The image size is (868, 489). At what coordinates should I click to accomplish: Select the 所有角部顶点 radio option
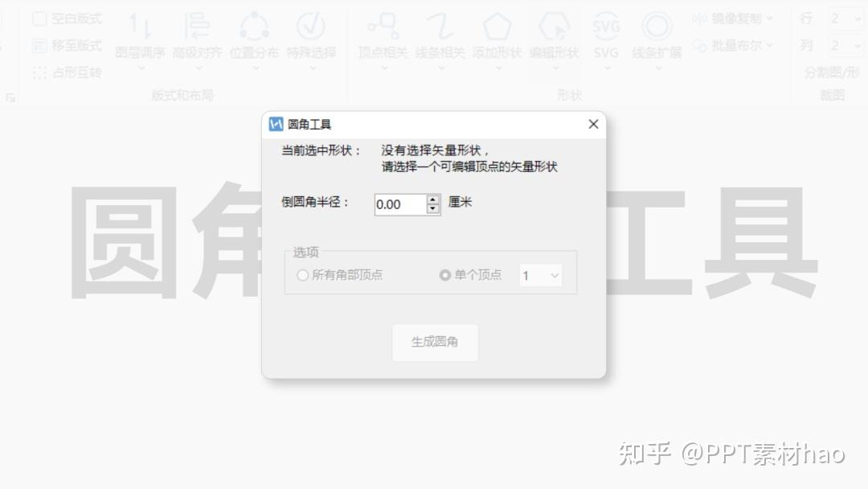[x=302, y=275]
